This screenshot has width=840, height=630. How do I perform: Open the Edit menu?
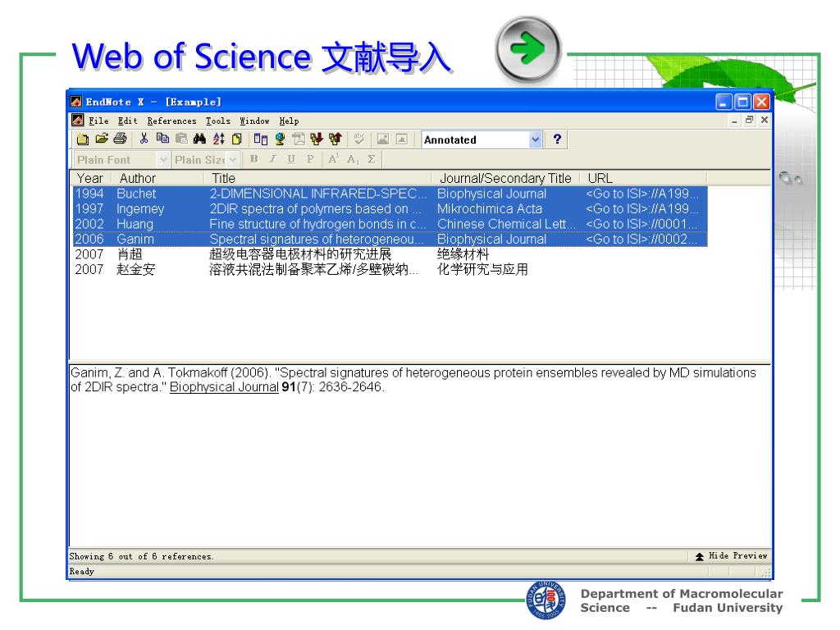point(127,121)
